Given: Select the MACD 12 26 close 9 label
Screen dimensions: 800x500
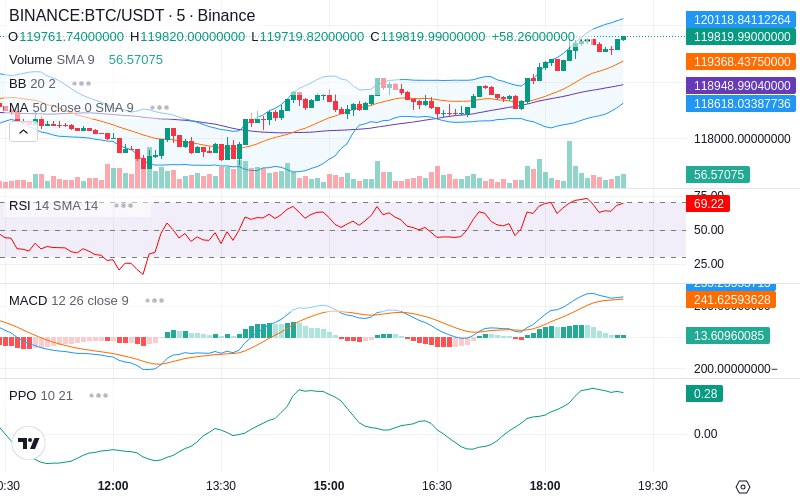Looking at the screenshot, I should [x=69, y=301].
